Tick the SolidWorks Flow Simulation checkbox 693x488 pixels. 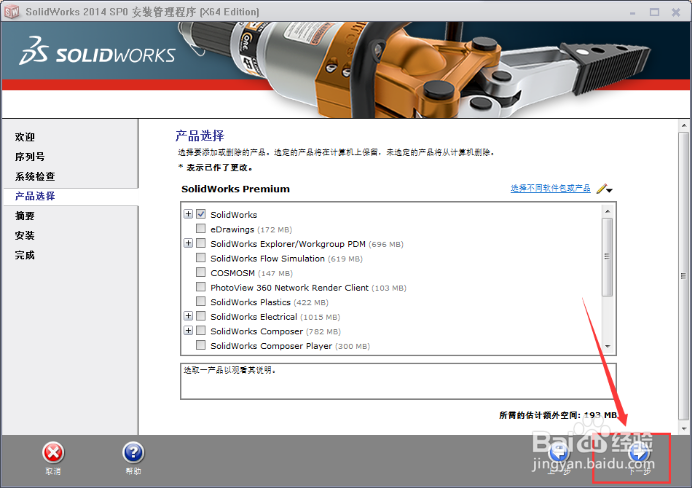click(x=201, y=258)
